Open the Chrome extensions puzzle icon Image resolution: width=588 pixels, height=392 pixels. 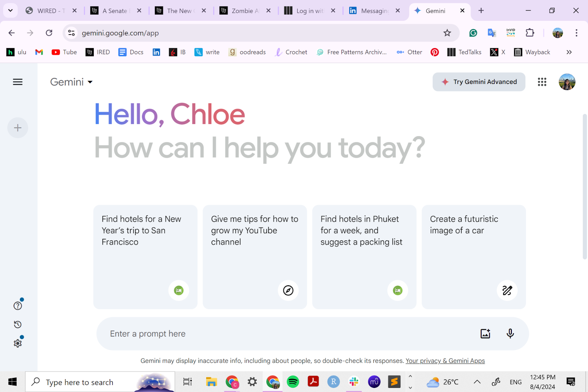pyautogui.click(x=530, y=33)
